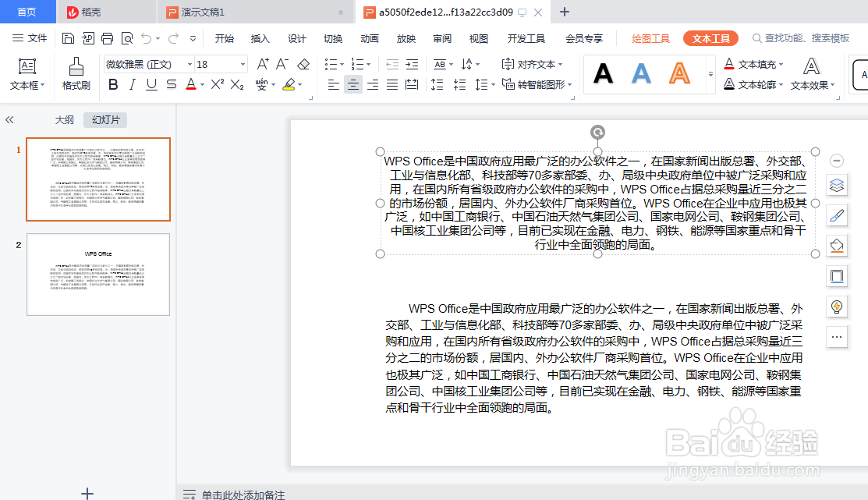868x500 pixels.
Task: Open layers icon in floating toolbar
Action: 837,185
